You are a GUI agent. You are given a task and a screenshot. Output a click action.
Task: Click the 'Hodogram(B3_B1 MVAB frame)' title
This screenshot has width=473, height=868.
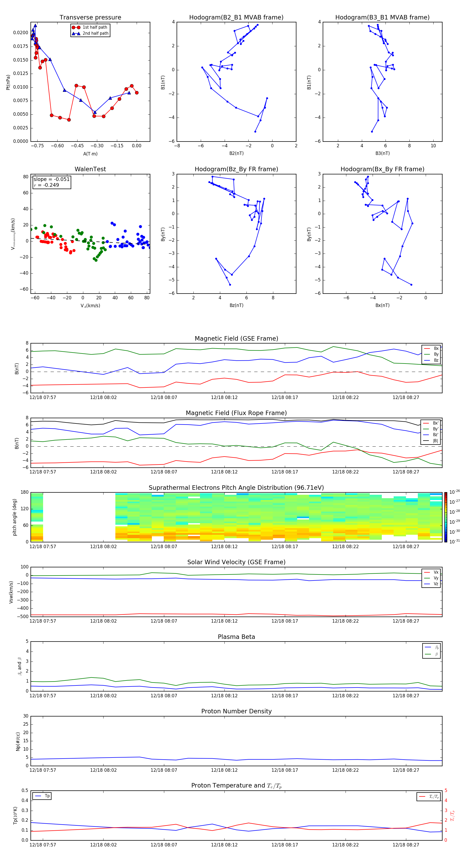tap(382, 18)
